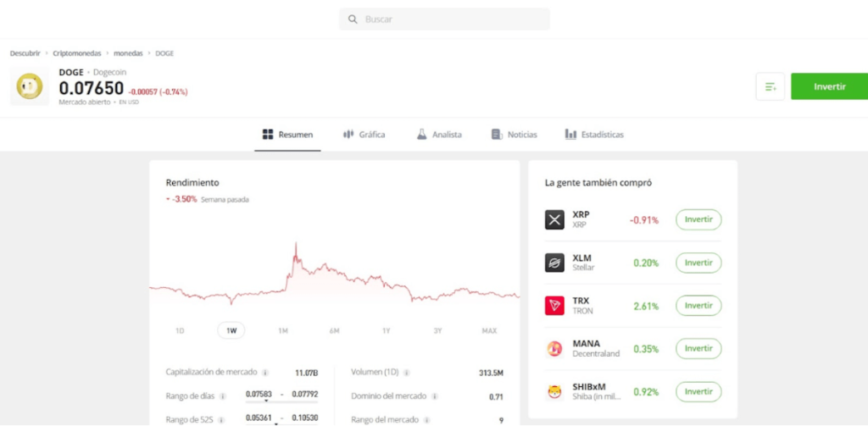
Task: Click the Rendimiento heading
Action: coord(192,182)
